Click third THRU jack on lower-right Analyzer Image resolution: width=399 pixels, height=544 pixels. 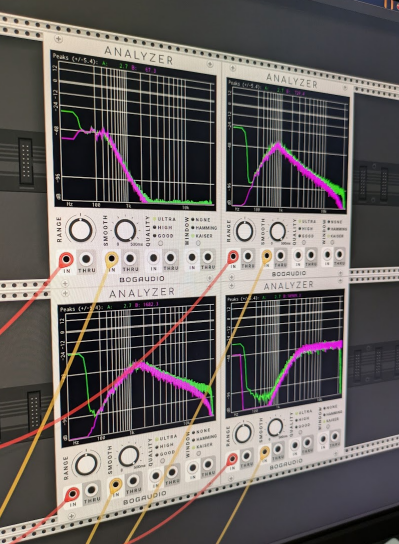307,442
